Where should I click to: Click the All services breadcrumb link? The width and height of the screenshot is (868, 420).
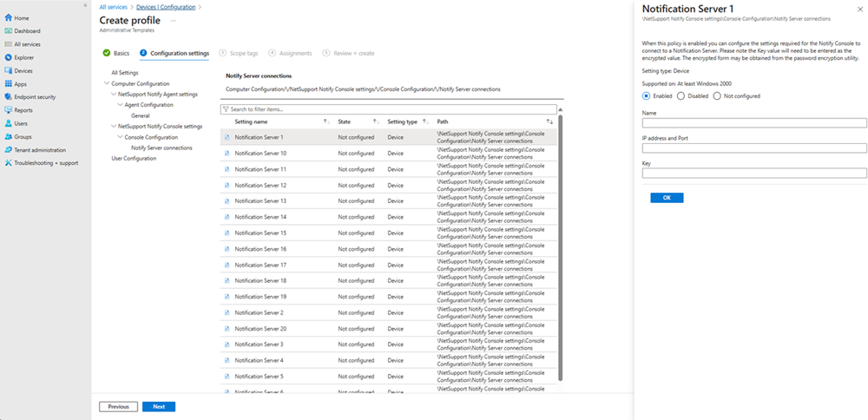pos(112,7)
